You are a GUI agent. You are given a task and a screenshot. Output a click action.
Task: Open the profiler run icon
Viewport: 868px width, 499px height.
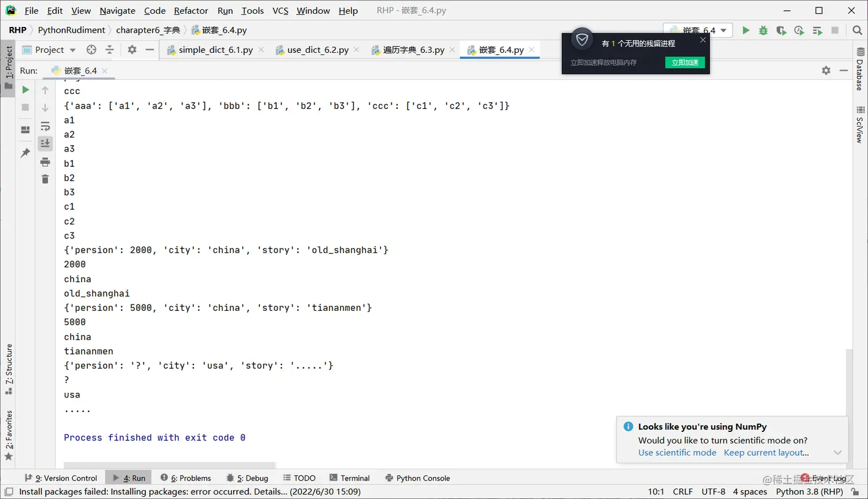click(x=799, y=30)
